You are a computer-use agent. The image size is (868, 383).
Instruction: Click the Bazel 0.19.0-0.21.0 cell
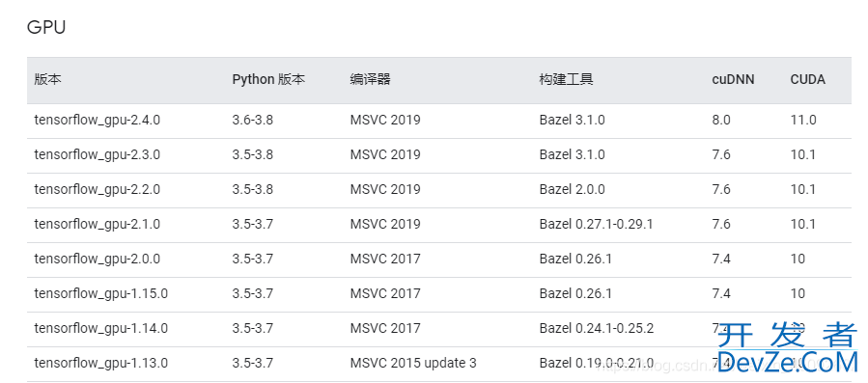tap(597, 364)
